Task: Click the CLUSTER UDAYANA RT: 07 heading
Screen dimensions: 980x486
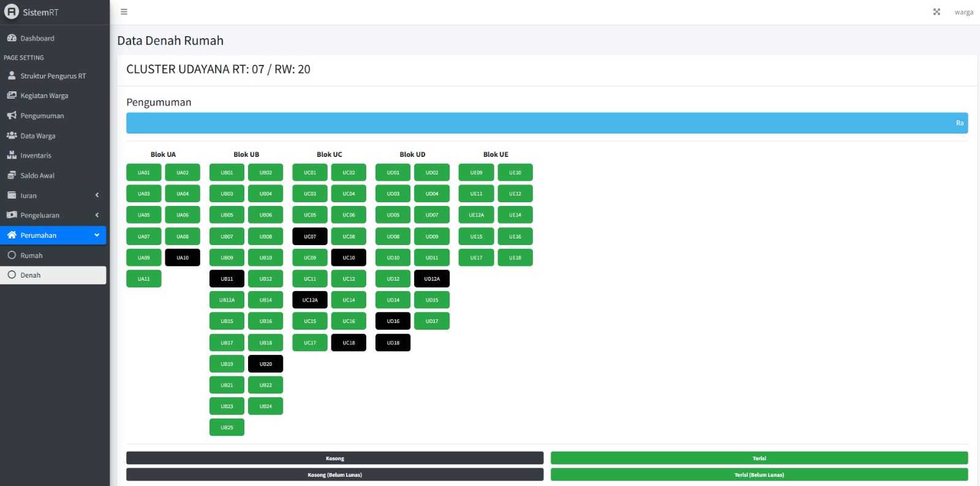Action: [218, 69]
